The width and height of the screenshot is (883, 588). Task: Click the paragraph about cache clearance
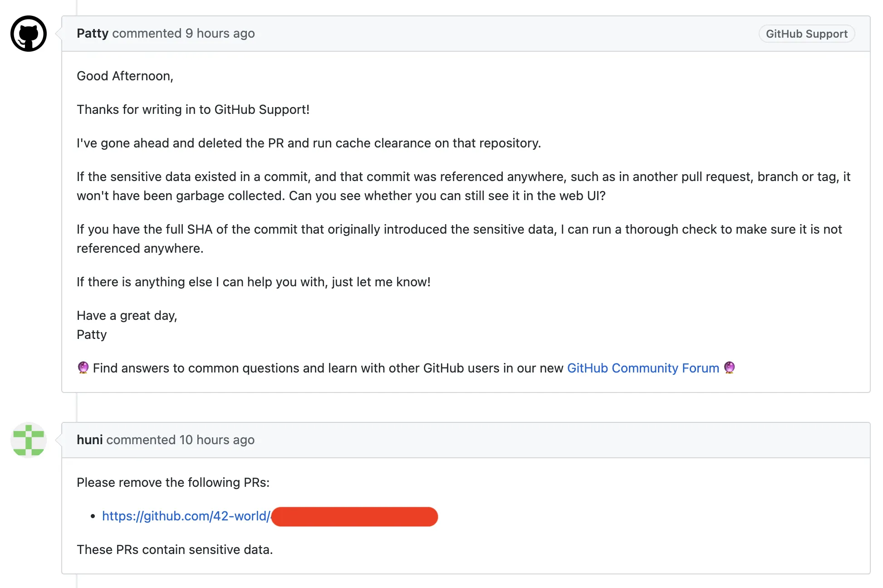click(309, 143)
